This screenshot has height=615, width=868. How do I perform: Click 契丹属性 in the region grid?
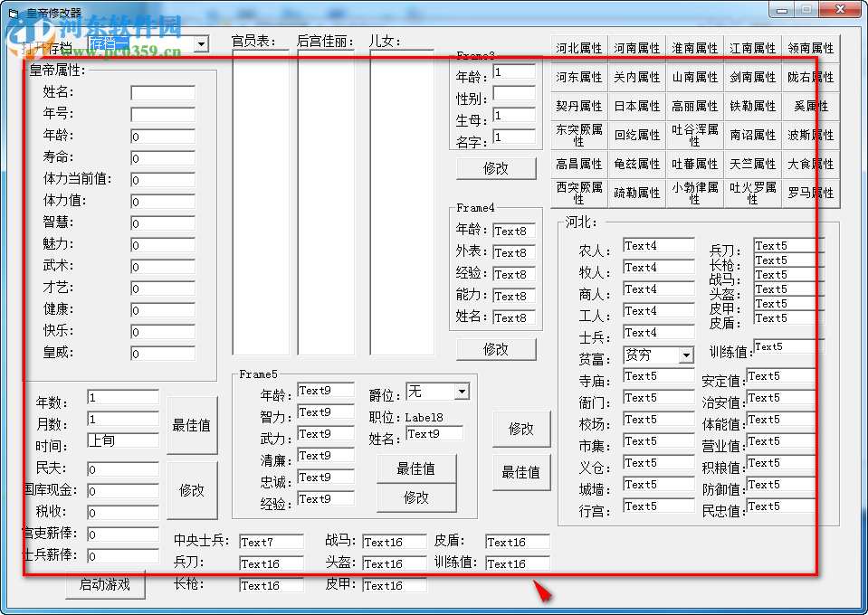point(578,105)
